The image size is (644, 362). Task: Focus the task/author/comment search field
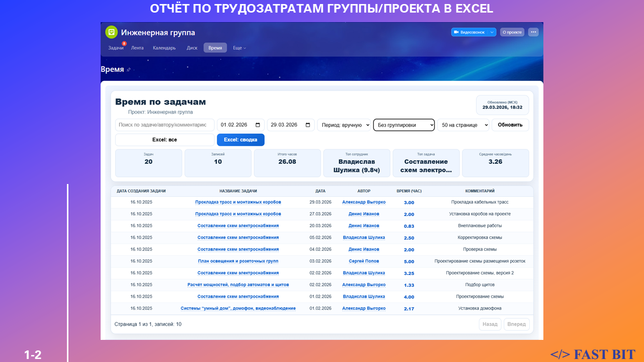click(x=165, y=125)
